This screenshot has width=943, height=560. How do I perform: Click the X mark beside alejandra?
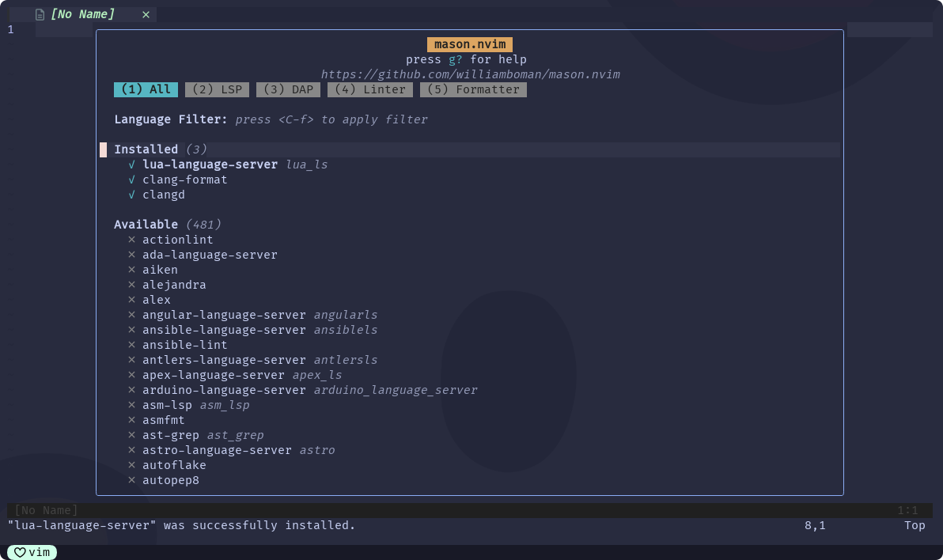131,285
